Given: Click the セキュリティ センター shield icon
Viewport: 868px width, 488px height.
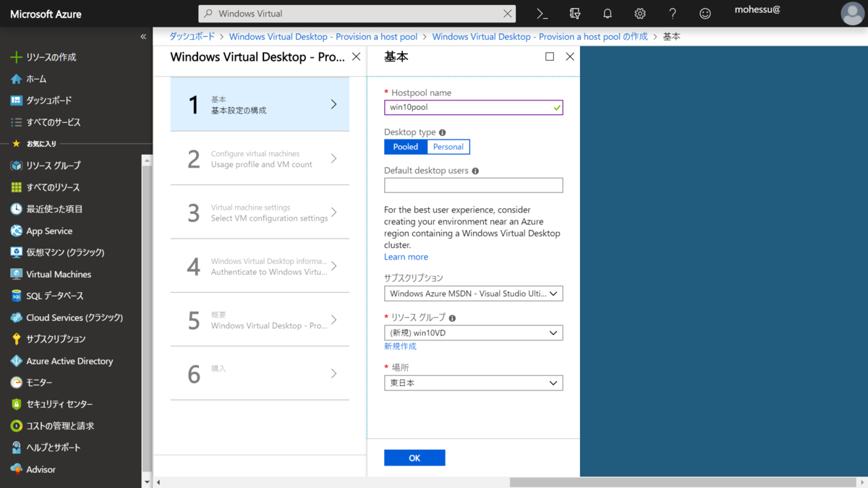Looking at the screenshot, I should click(x=16, y=404).
